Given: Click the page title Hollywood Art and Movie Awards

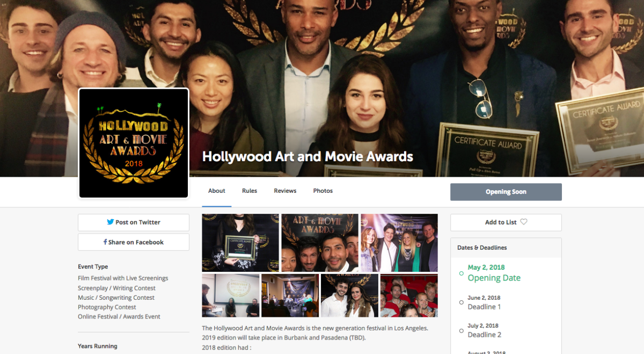Looking at the screenshot, I should 308,157.
